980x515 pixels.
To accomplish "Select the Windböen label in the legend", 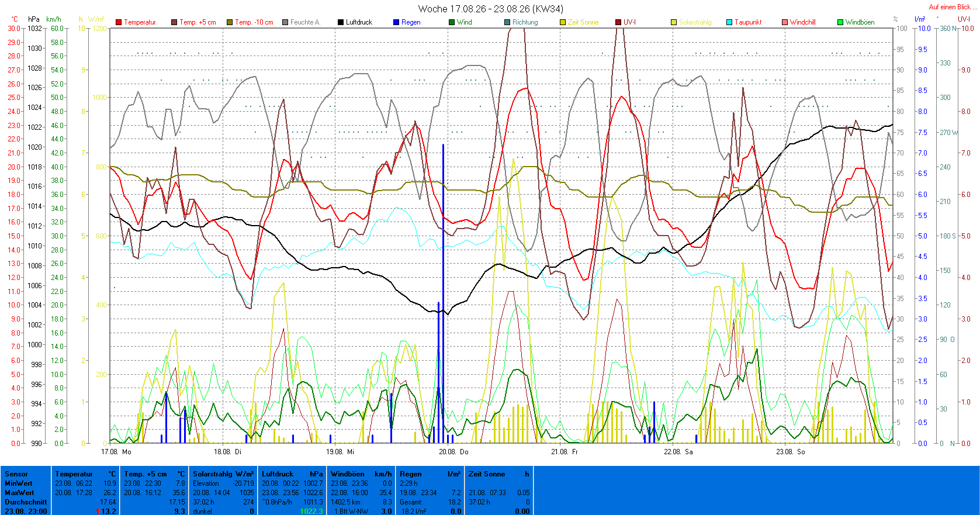I will point(860,22).
